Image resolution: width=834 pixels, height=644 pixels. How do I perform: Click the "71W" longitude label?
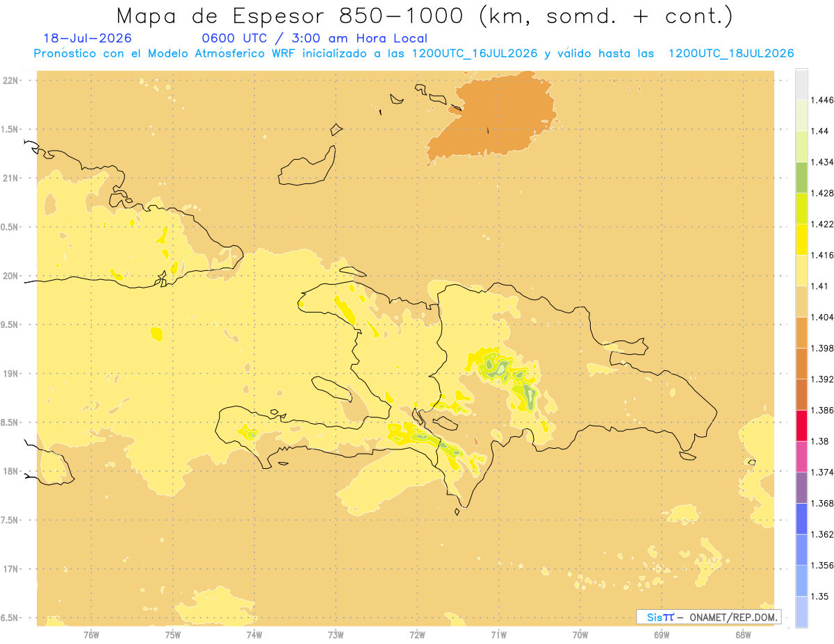click(x=498, y=634)
